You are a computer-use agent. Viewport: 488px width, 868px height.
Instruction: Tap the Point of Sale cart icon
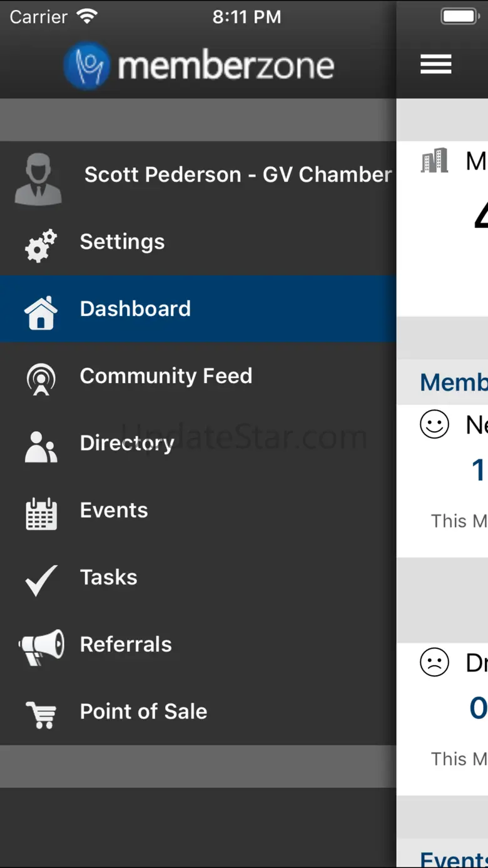(41, 715)
